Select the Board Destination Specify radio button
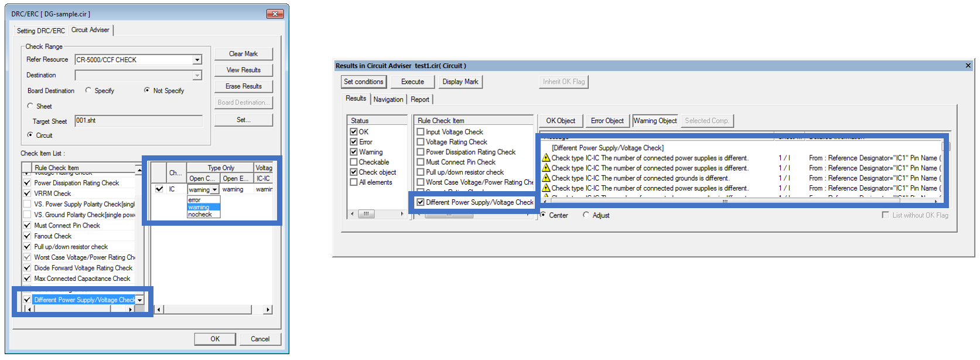Screen dimensions: 980x360 (88, 90)
